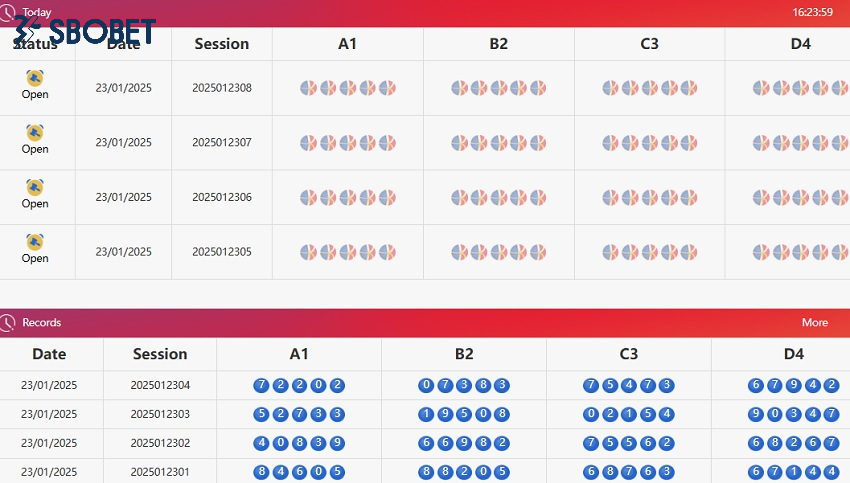Click the clock icon beside Today
This screenshot has height=483, width=850.
9,12
